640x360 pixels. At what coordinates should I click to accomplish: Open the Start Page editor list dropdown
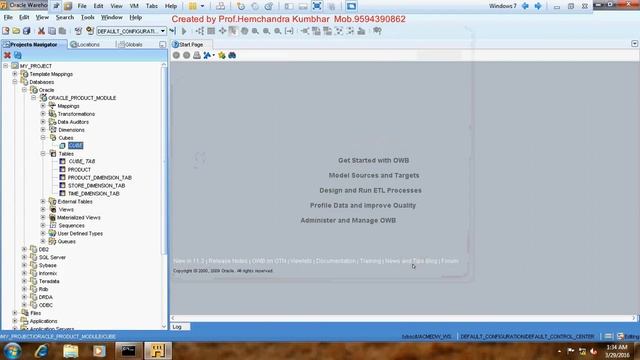click(x=634, y=44)
